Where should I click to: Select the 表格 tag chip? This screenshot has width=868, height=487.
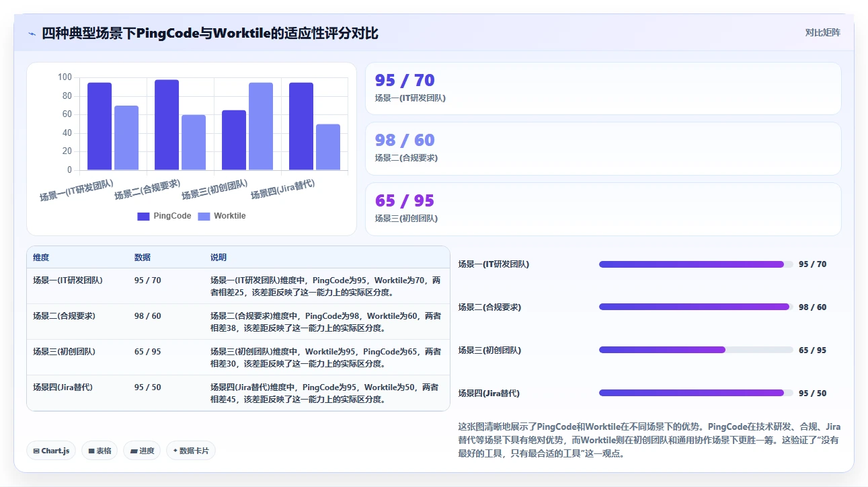pos(100,451)
